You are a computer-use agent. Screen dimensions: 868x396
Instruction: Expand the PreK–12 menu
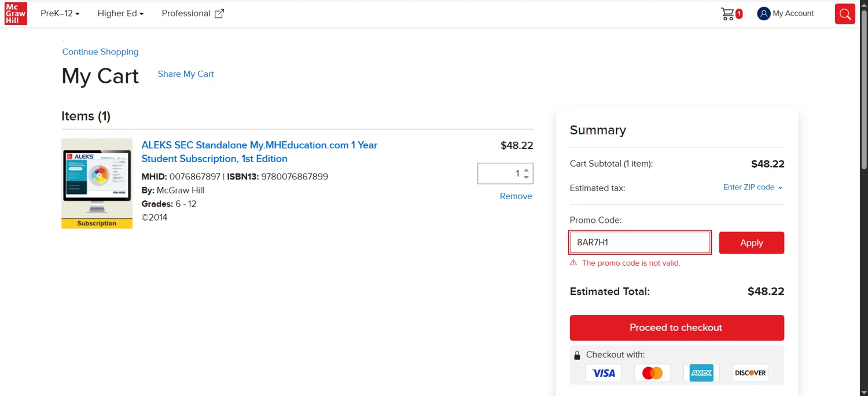tap(60, 13)
